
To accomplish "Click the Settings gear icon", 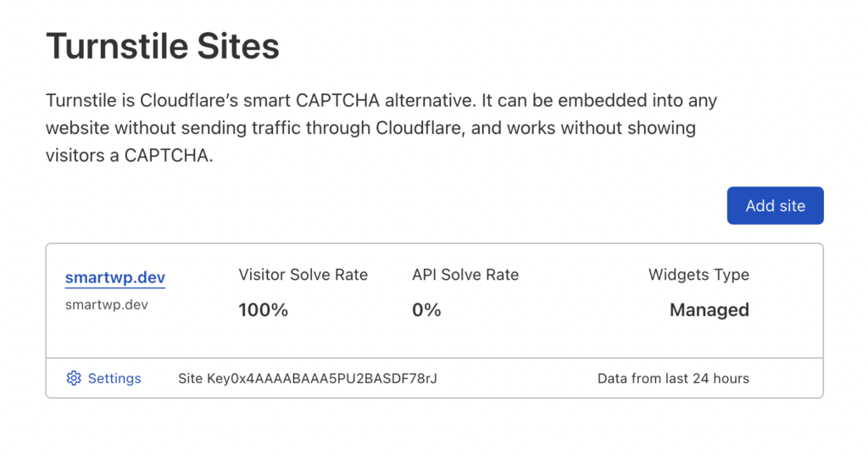I will (x=74, y=378).
